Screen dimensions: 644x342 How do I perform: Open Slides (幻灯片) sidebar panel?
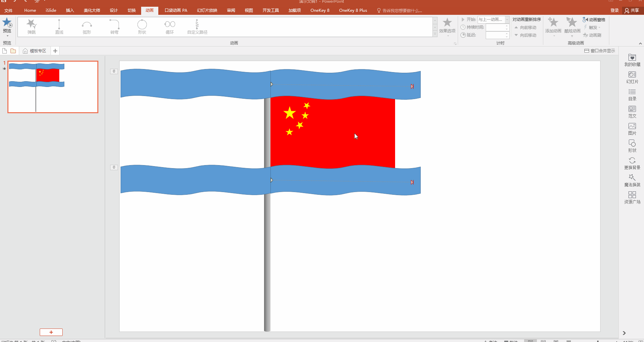pyautogui.click(x=632, y=77)
